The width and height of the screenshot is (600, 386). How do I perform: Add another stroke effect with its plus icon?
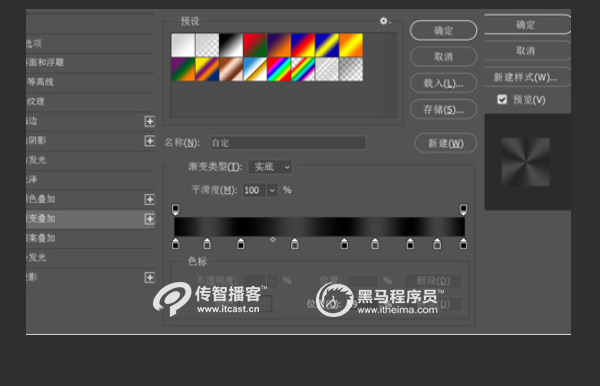pos(150,121)
